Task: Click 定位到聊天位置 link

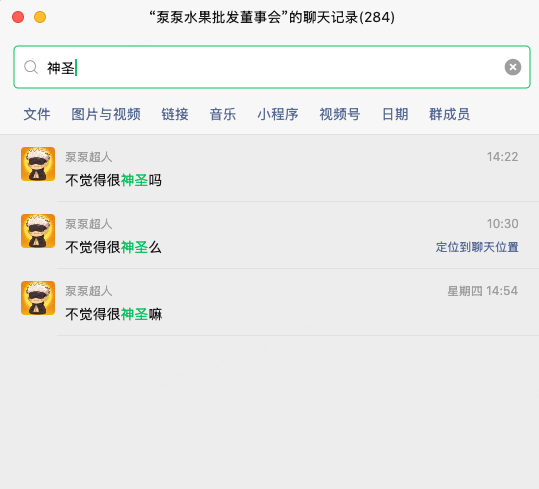Action: (x=477, y=247)
